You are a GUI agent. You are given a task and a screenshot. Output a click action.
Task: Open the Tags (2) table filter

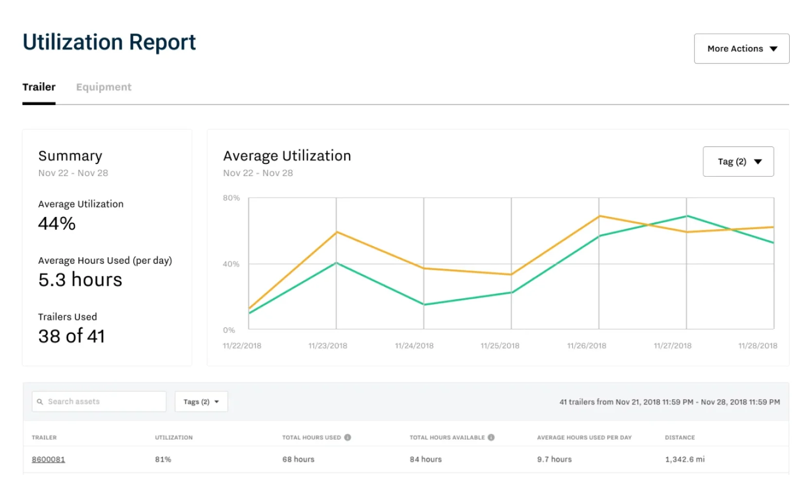(x=201, y=402)
